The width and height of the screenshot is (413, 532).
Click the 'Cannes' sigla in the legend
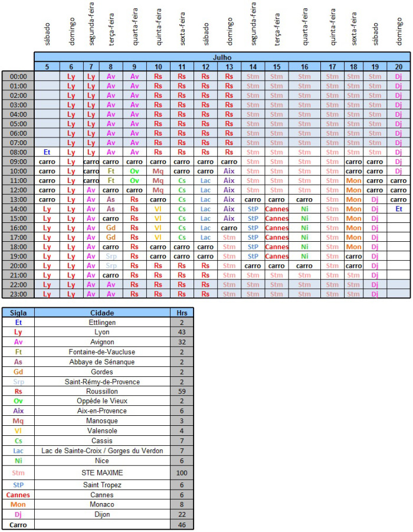[x=18, y=495]
